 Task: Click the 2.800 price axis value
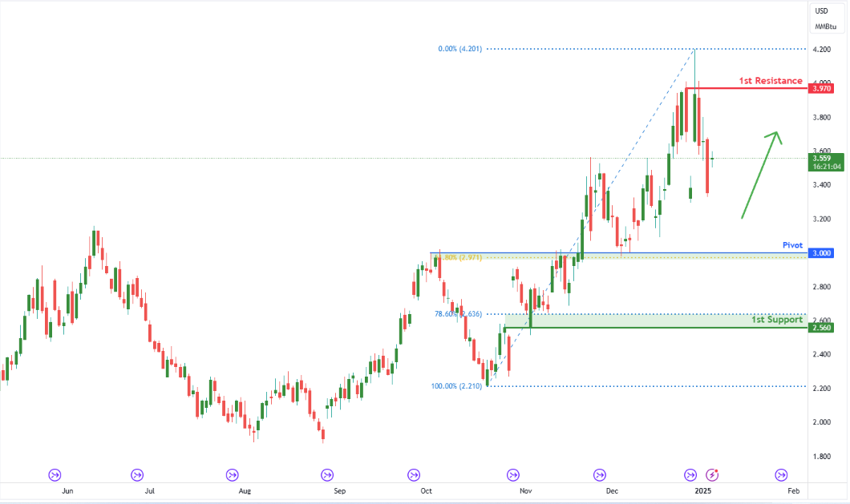point(822,287)
